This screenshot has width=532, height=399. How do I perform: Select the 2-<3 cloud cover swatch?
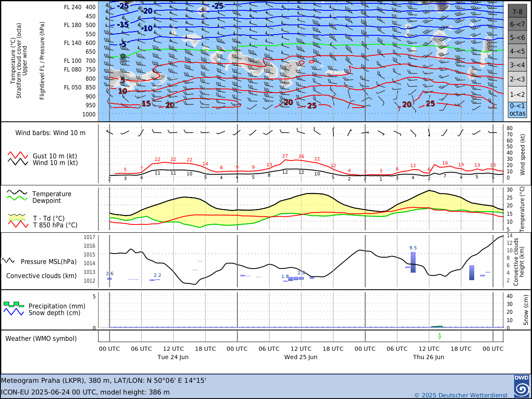coord(517,79)
